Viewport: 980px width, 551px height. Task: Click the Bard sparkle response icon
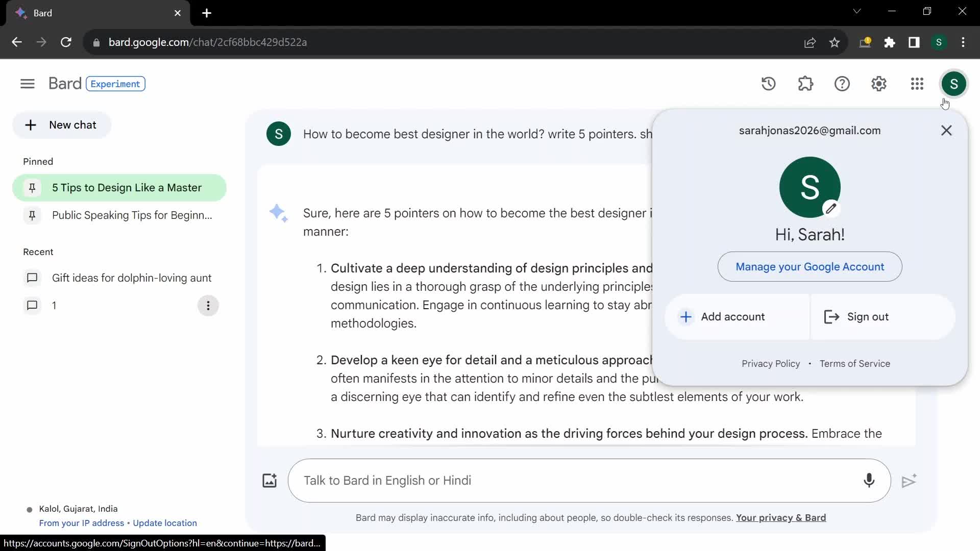tap(279, 213)
